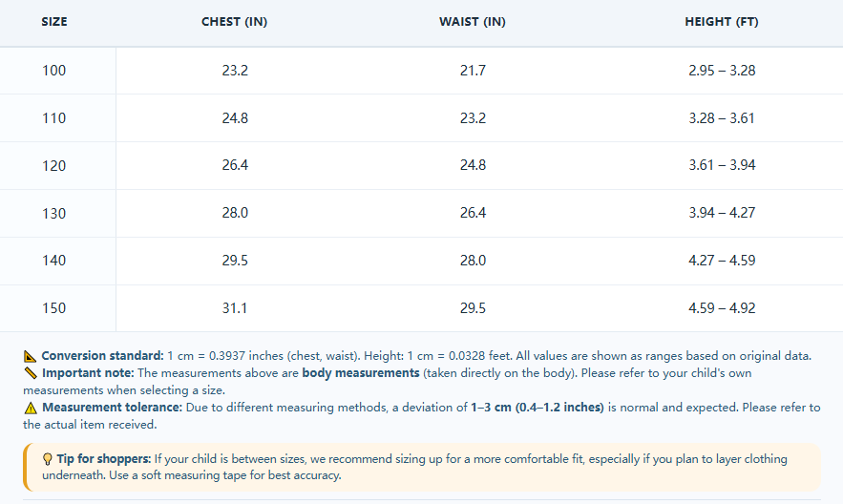Click height range 3.94 – 4.27
The height and width of the screenshot is (504, 843).
(722, 213)
